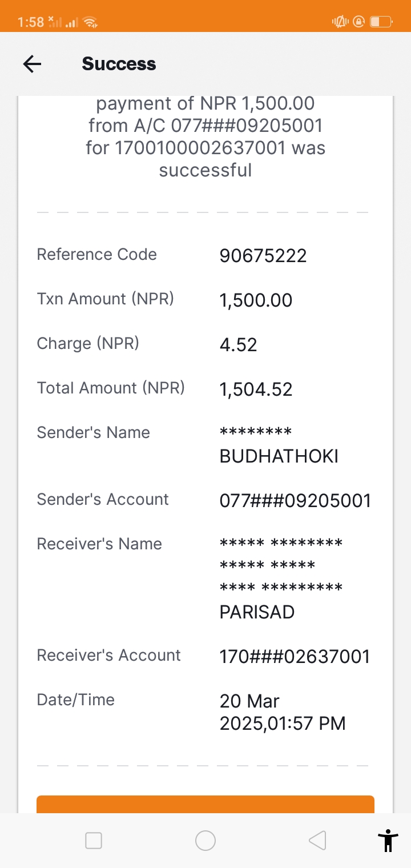Screen dimensions: 411x868
Task: Tap the receiver name PARISAD text
Action: click(257, 612)
